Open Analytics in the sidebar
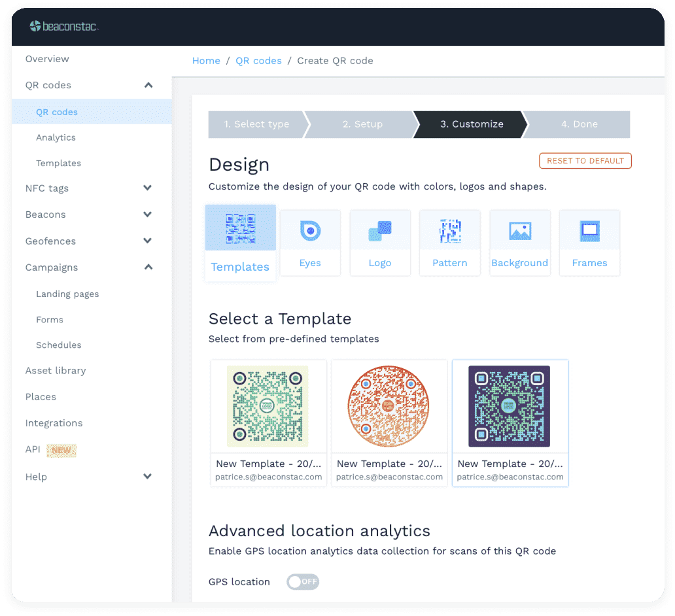 click(x=56, y=137)
